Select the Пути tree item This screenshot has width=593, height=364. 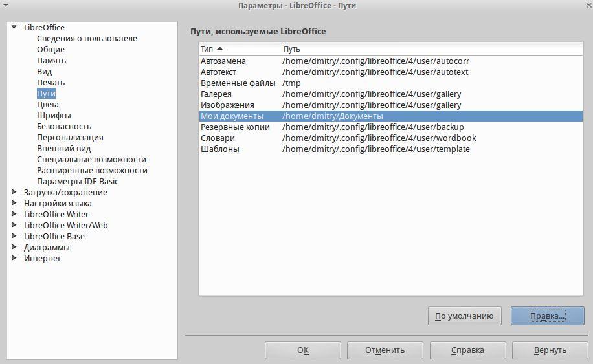tap(46, 93)
